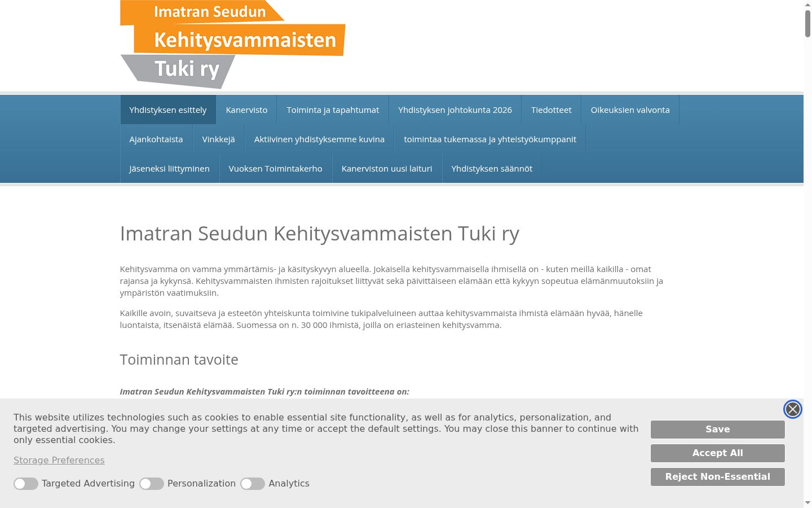Open Yhdistyksen johtokunta 2026 menu item
Viewport: 812px width, 508px height.
click(x=455, y=110)
